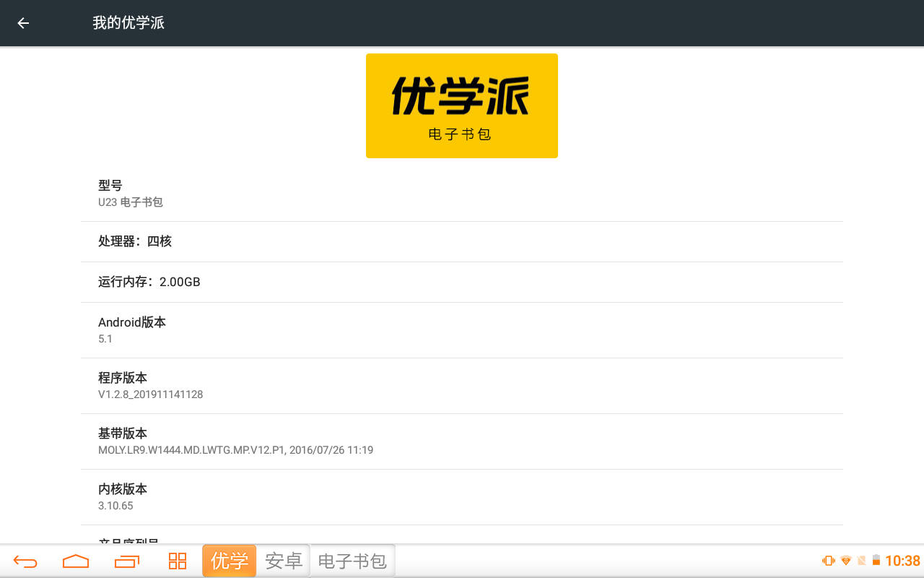The height and width of the screenshot is (578, 924).
Task: Click the 优学派 电子书包 logo image
Action: pyautogui.click(x=462, y=105)
